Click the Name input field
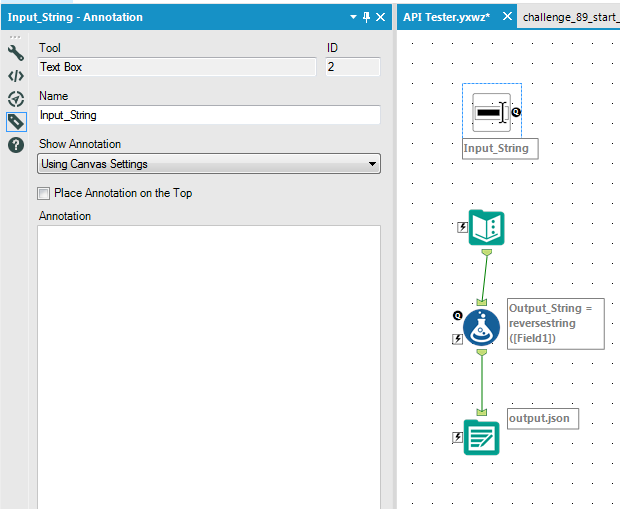 pyautogui.click(x=209, y=115)
